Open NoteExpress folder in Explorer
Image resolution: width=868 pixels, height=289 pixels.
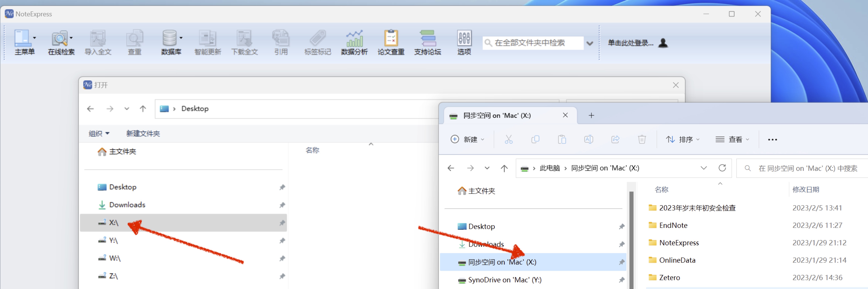(x=679, y=243)
